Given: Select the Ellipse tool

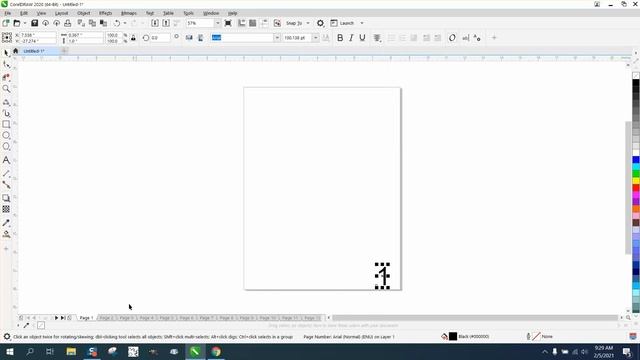Looking at the screenshot, I should tap(6, 135).
